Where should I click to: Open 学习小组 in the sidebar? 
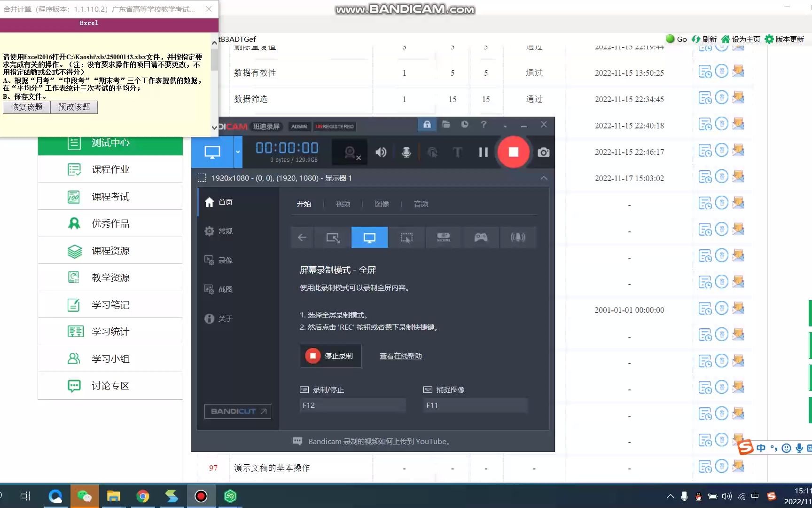[x=110, y=359]
